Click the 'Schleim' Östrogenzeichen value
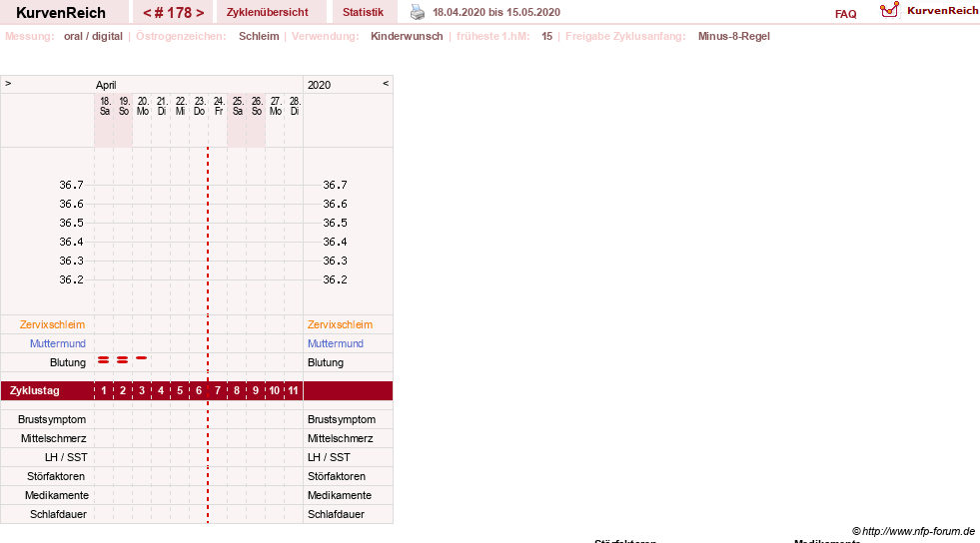This screenshot has height=543, width=980. (x=259, y=36)
